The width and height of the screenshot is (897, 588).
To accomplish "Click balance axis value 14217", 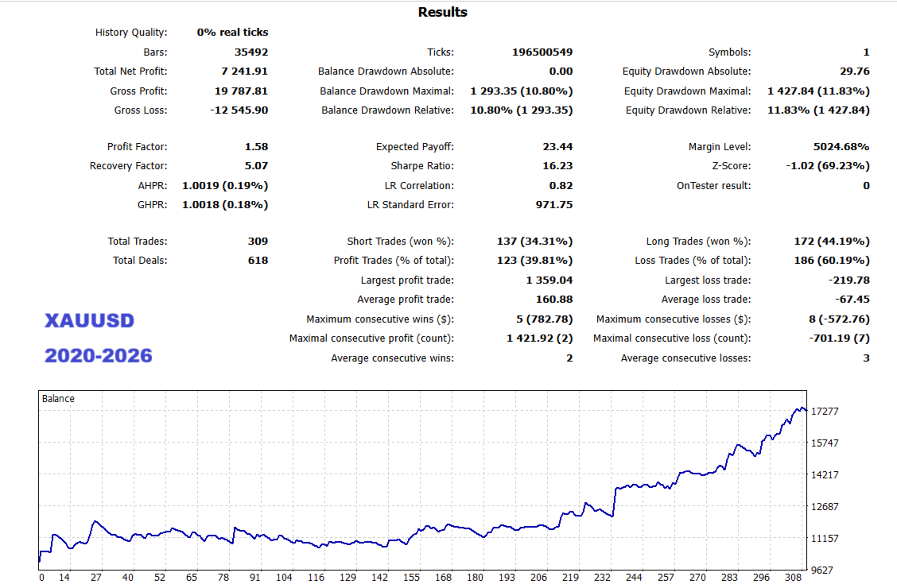I will [825, 475].
